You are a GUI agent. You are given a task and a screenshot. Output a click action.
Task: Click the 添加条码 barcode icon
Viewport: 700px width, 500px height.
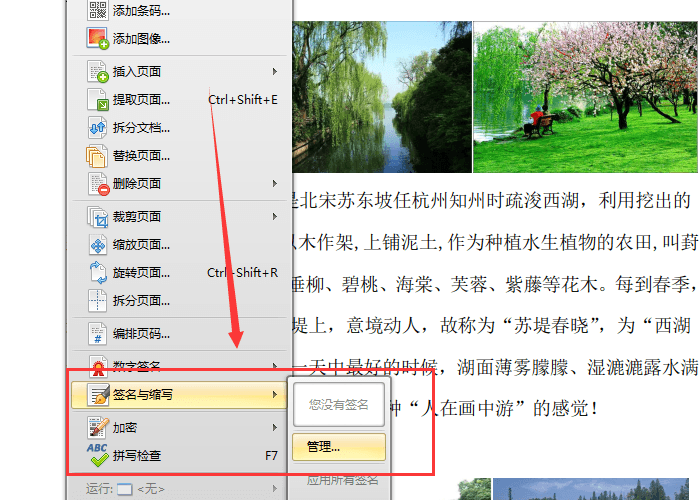coord(98,10)
